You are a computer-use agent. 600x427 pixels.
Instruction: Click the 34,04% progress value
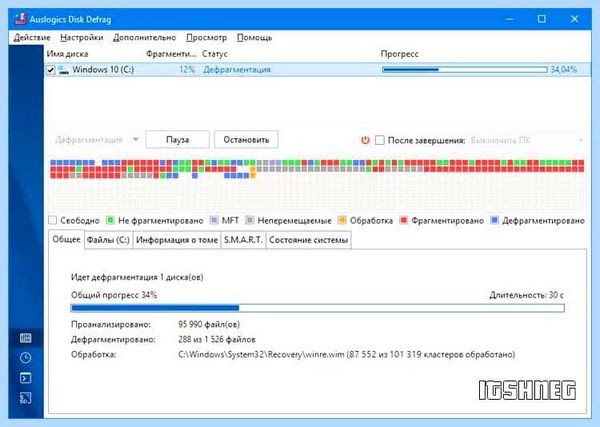(563, 70)
